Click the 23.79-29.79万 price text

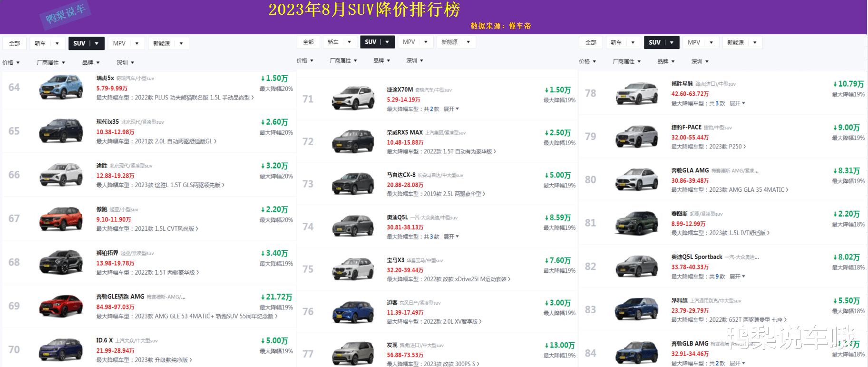click(x=690, y=310)
